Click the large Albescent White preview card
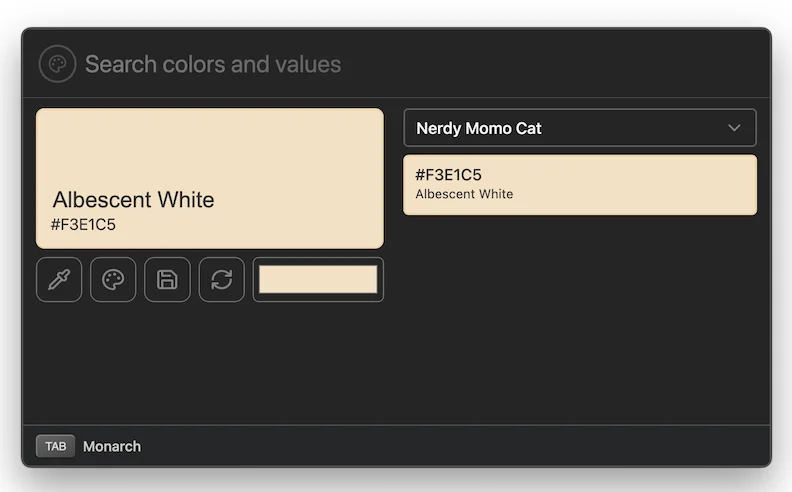Viewport: 792px width, 492px height. click(210, 150)
